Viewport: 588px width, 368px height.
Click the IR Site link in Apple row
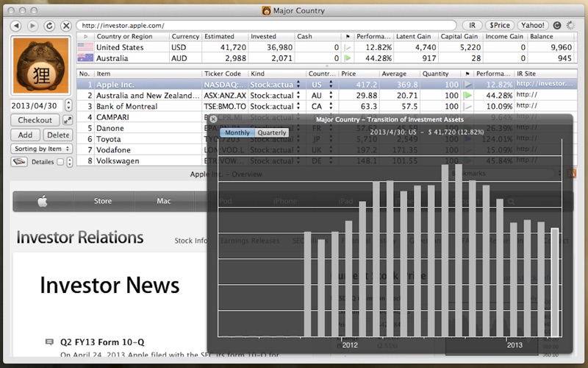click(x=545, y=84)
